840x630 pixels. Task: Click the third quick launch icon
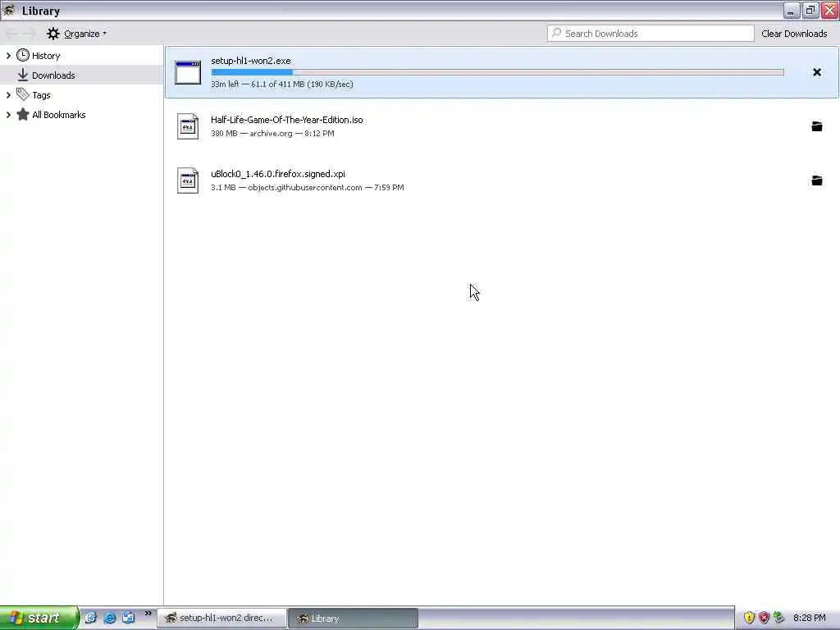point(128,618)
